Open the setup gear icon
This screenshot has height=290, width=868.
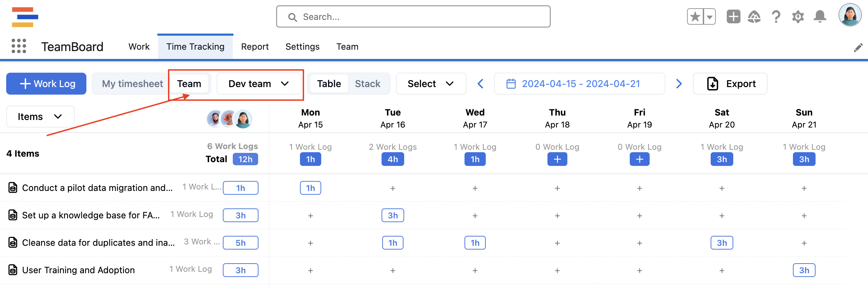coord(798,16)
